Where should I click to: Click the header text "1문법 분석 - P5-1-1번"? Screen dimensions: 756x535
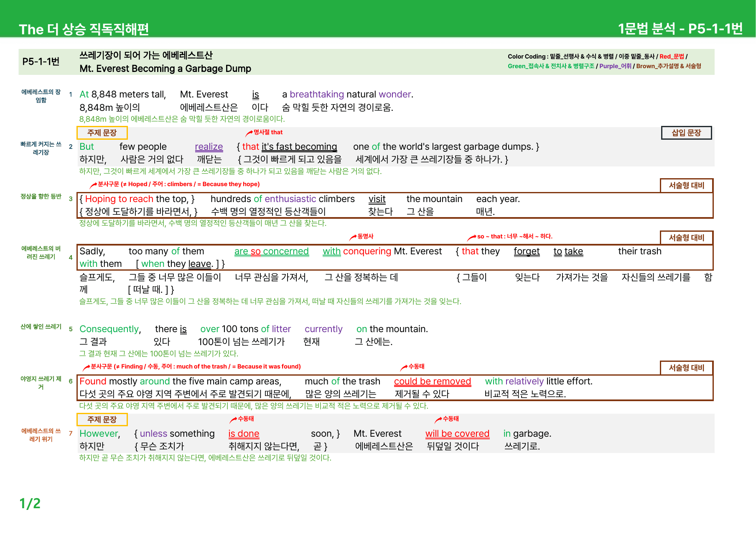[680, 28]
